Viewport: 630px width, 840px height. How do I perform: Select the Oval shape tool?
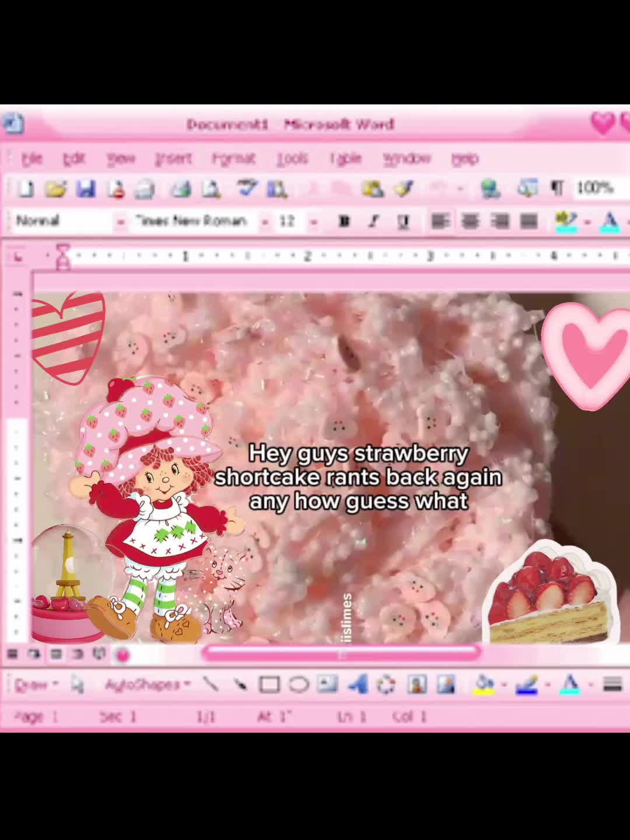tap(299, 684)
